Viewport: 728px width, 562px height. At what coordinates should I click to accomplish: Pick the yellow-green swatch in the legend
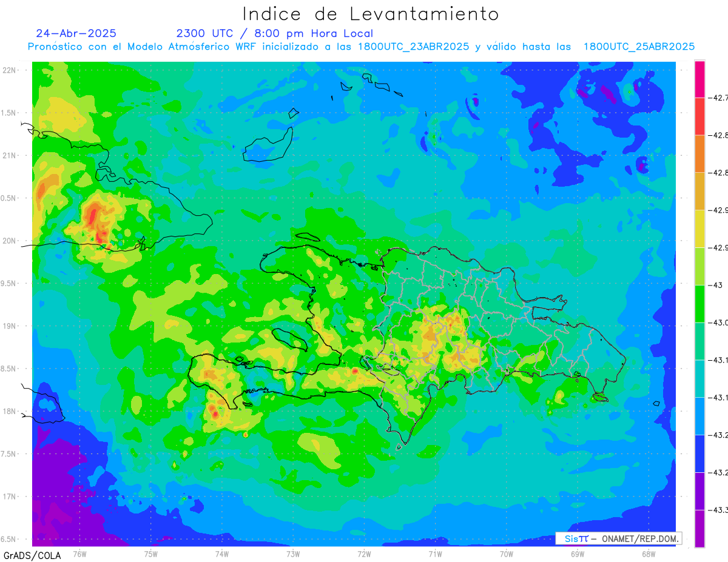699,266
